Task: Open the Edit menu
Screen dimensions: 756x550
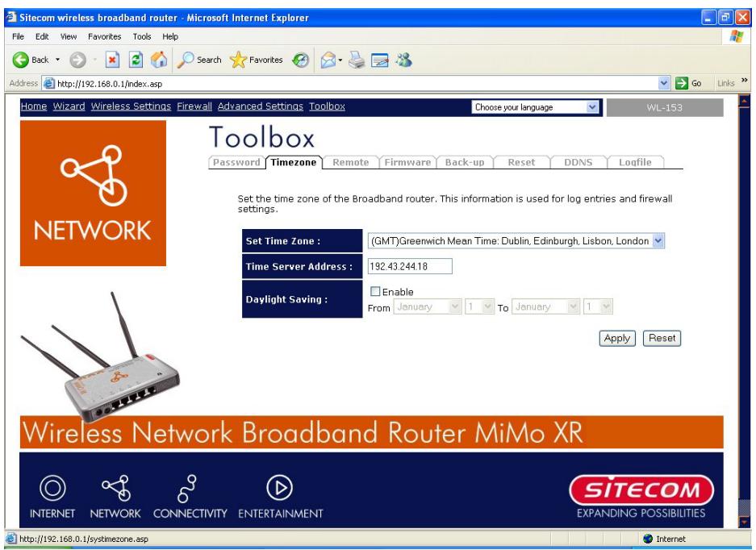Action: point(42,36)
